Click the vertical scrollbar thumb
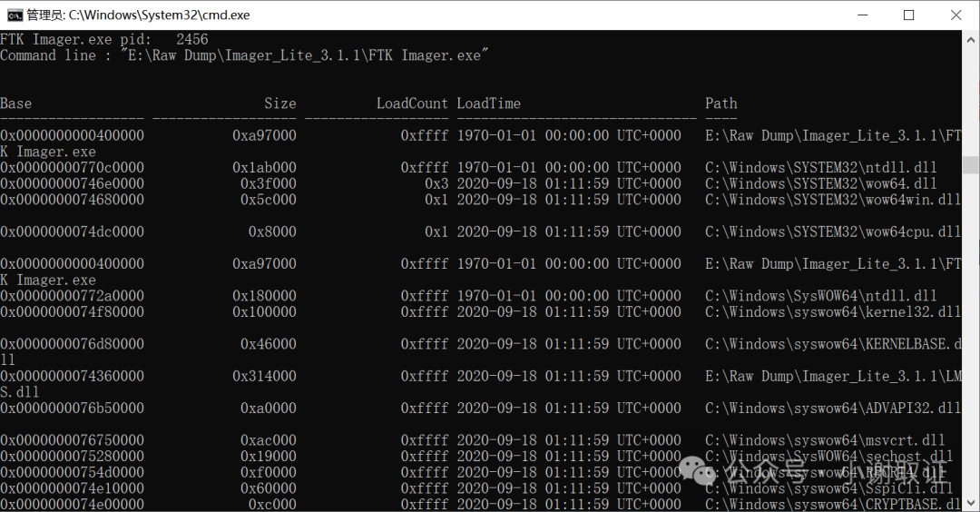Viewport: 980px width, 512px height. [x=971, y=164]
